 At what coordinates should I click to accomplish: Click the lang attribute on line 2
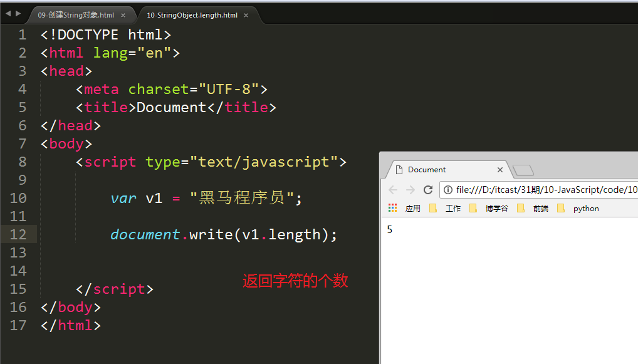(110, 53)
